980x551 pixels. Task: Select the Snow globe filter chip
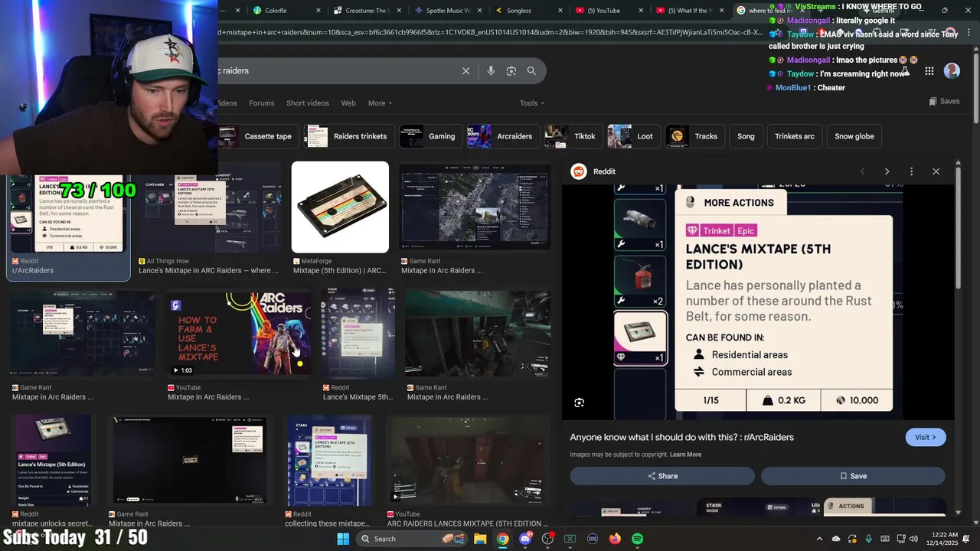click(x=854, y=136)
